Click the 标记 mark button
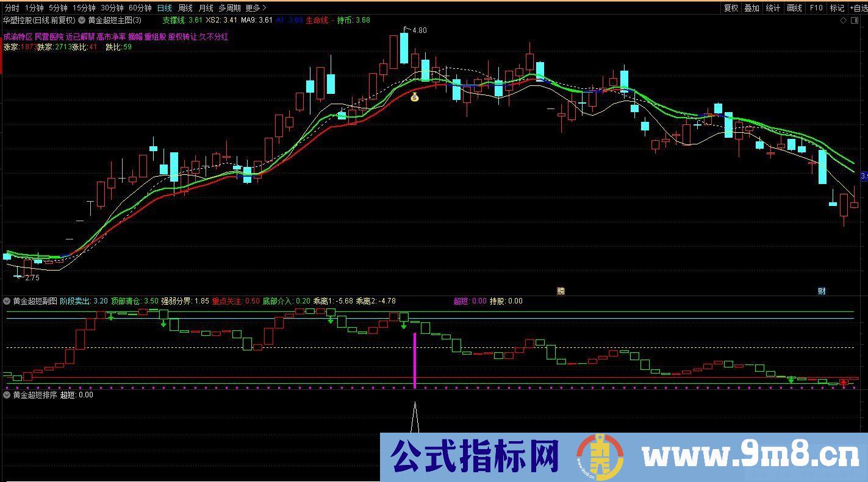This screenshot has width=868, height=482. 837,8
